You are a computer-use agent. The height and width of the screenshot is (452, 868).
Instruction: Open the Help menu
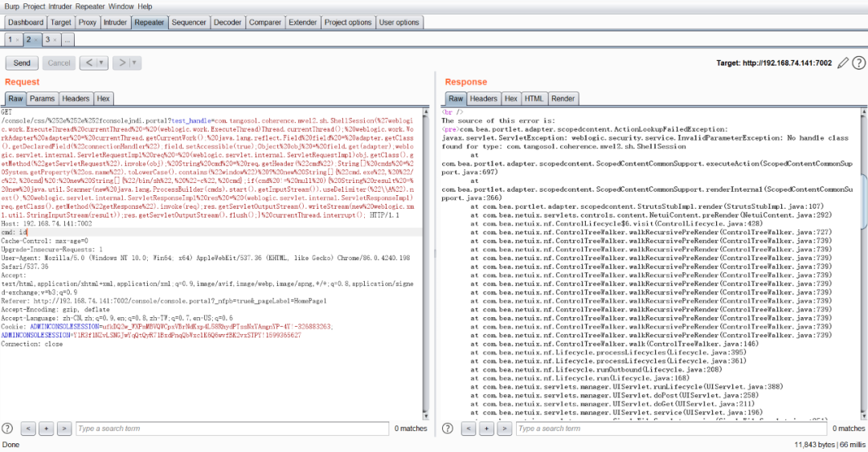pos(145,6)
